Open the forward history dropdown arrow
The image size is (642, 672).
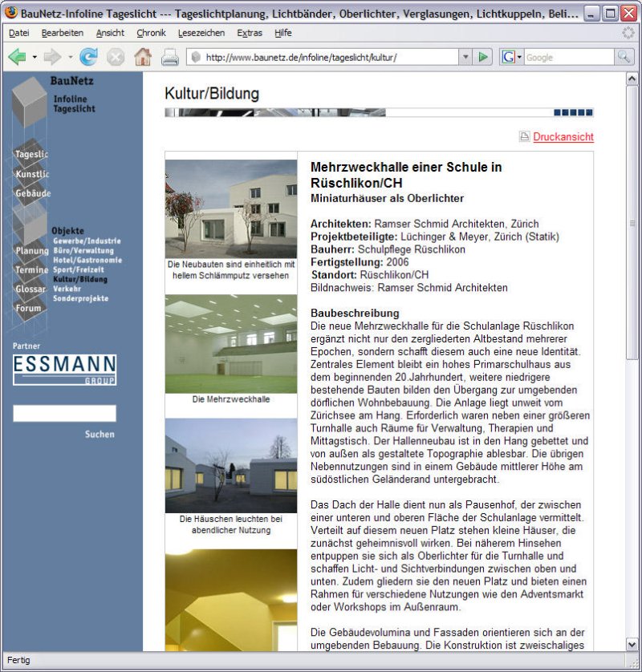(71, 57)
